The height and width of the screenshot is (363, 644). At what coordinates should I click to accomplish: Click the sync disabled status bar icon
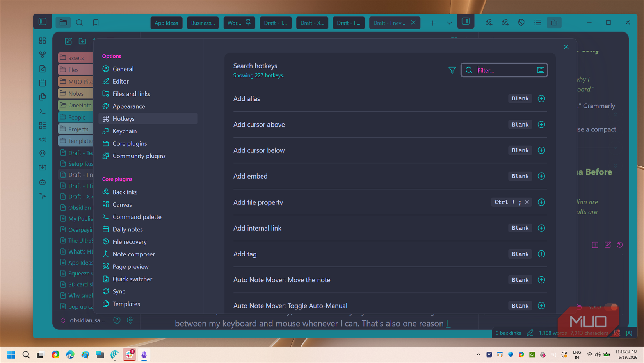(x=617, y=333)
